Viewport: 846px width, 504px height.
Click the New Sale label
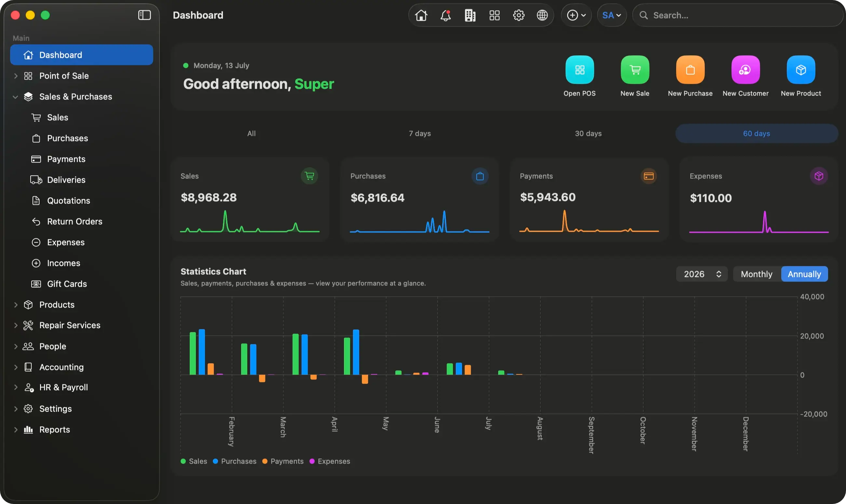[635, 93]
